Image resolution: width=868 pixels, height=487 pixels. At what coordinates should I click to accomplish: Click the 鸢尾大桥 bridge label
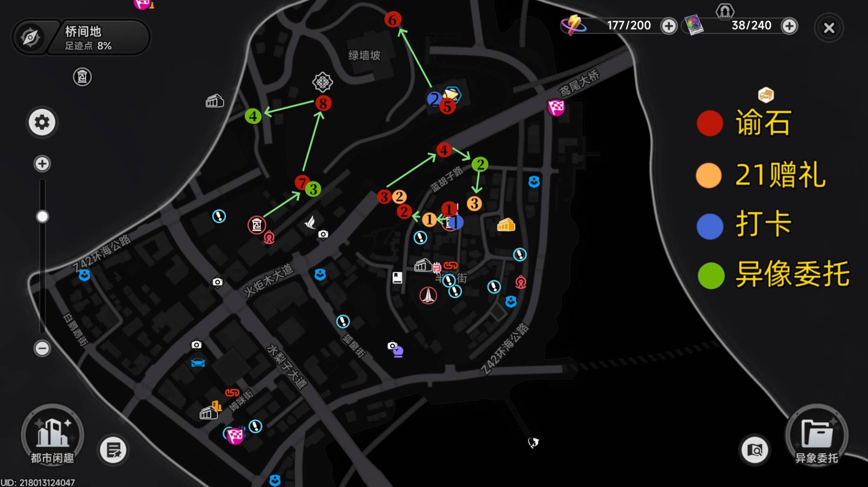pos(579,83)
